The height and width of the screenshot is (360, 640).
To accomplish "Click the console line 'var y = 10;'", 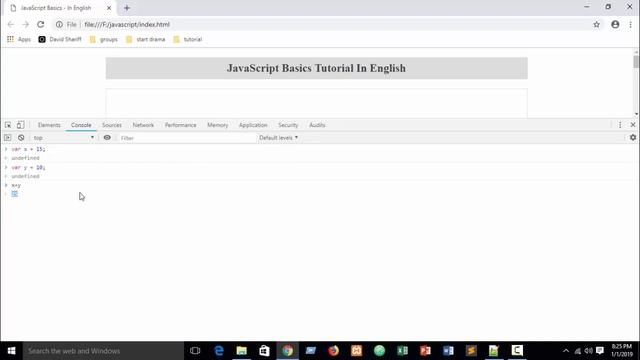I will pos(28,167).
